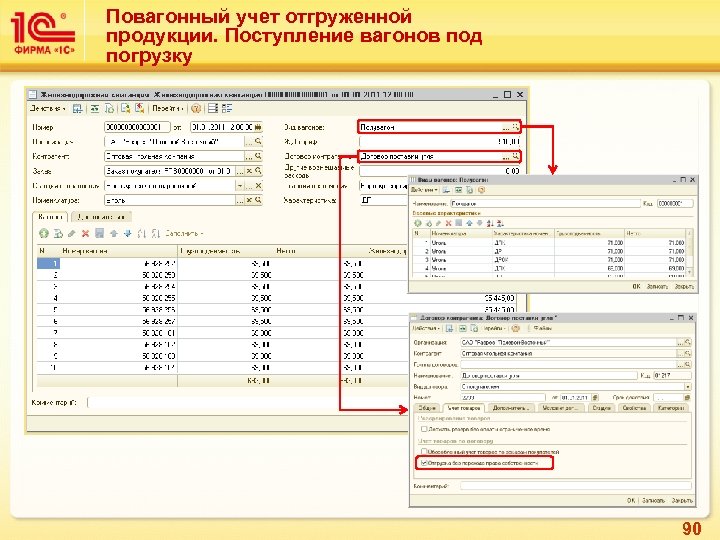Switch to Категории tab in contract window

tap(670, 408)
